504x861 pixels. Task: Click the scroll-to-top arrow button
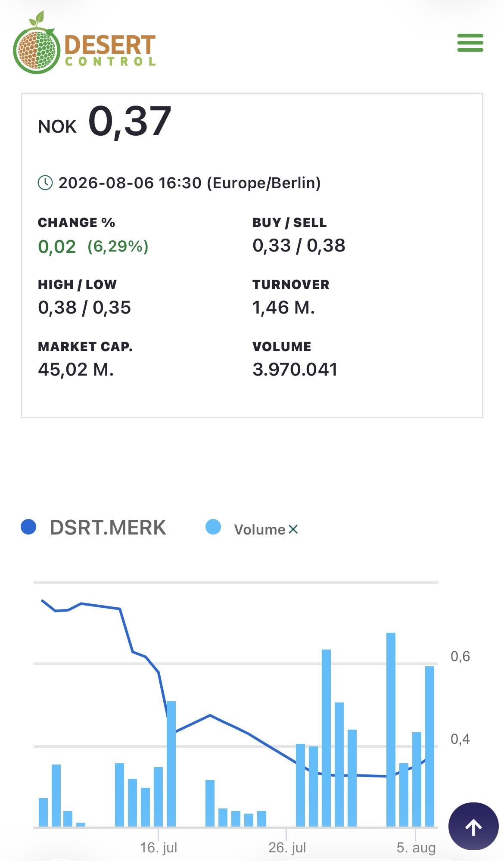[x=473, y=826]
